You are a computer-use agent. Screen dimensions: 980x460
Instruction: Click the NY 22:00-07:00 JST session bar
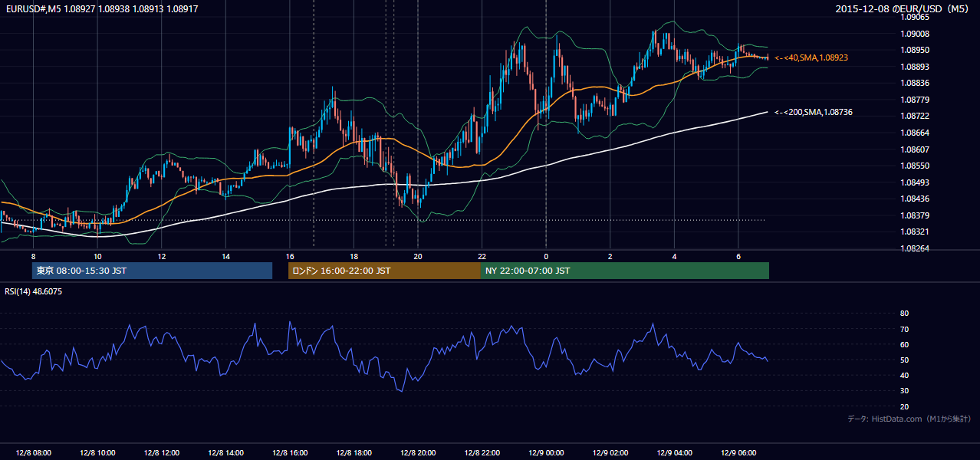(x=624, y=271)
